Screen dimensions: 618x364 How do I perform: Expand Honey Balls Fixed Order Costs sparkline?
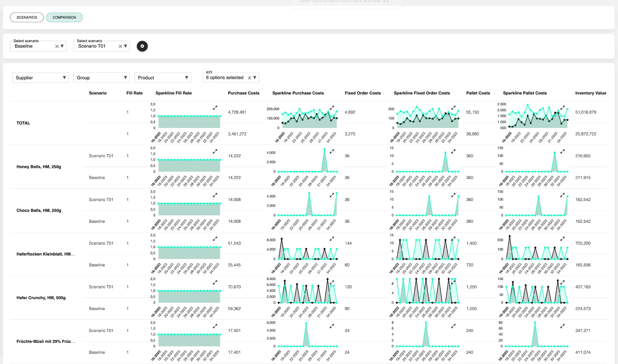(454, 152)
